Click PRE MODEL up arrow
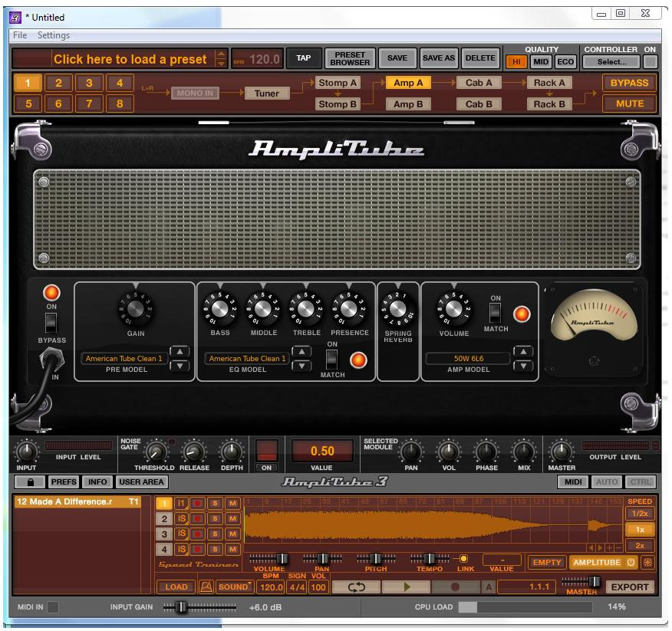This screenshot has width=672, height=631. (x=180, y=352)
